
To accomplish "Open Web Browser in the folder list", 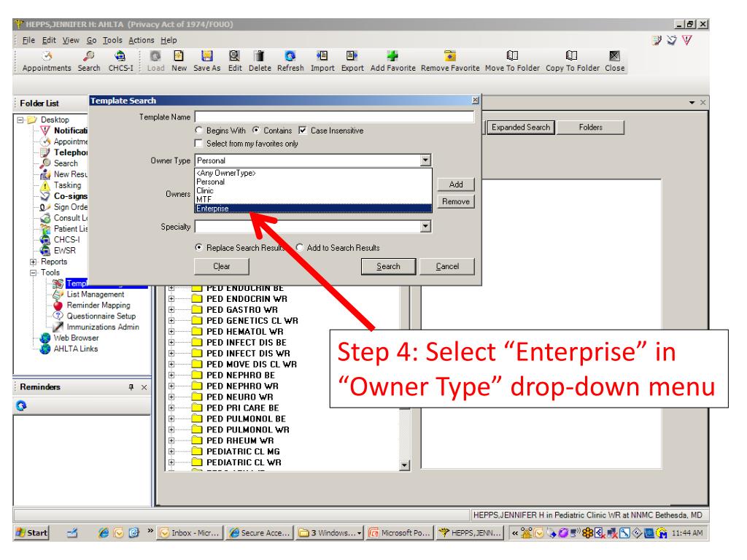I will (76, 338).
